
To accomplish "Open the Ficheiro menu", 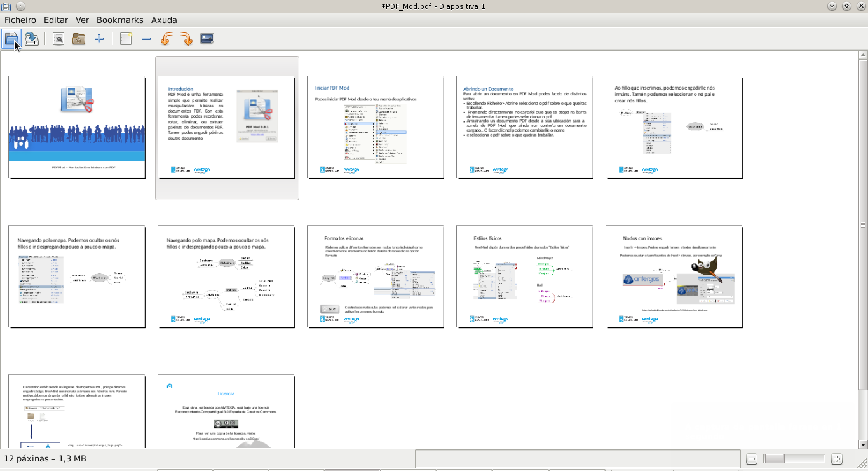I will pos(20,20).
